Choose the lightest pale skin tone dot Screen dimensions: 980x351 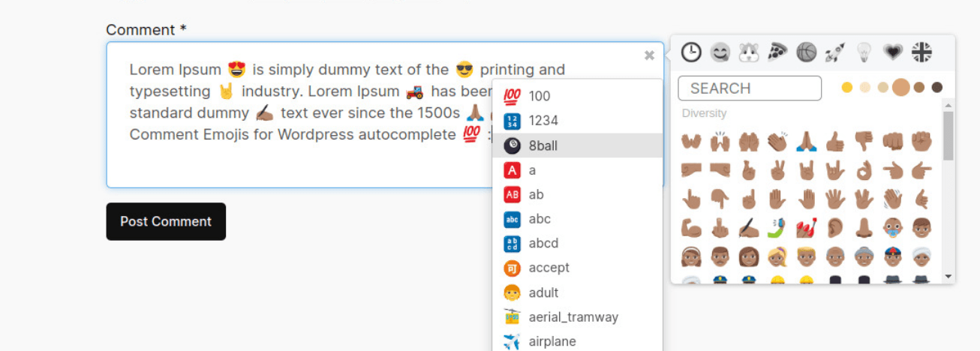pos(865,88)
